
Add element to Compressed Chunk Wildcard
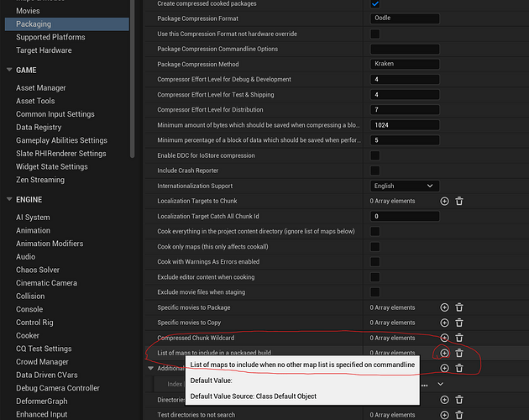point(444,338)
